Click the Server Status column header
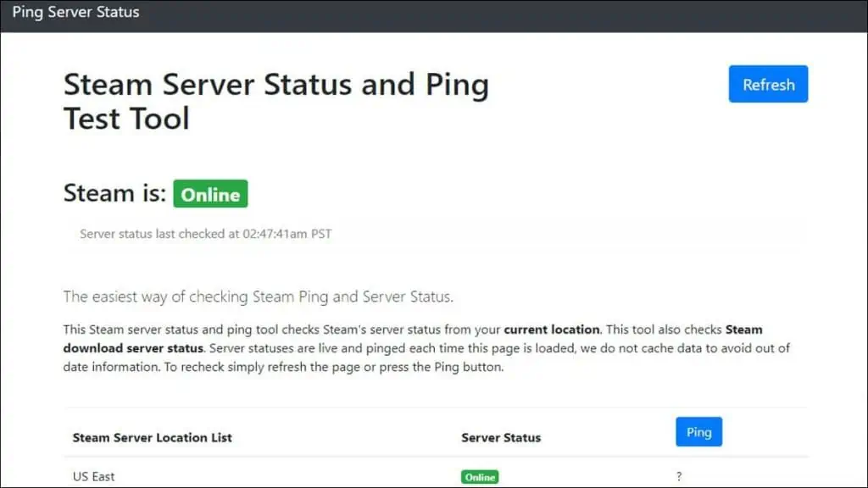 500,437
